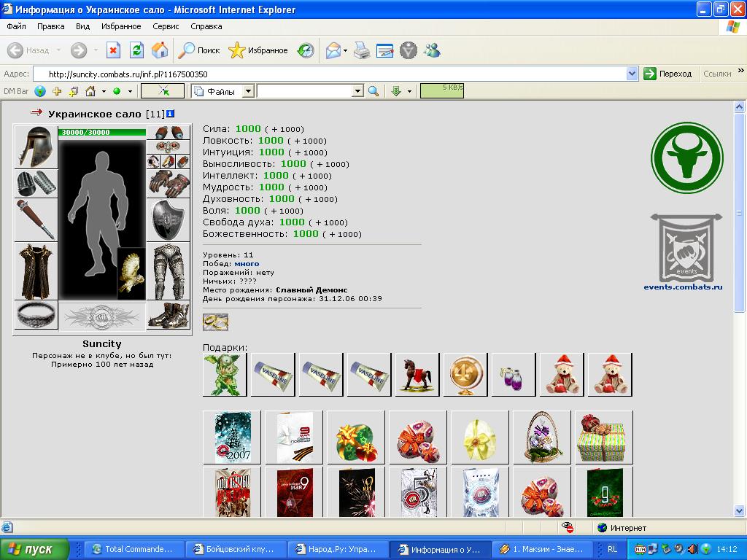Open Избранное favorites toolbar button
This screenshot has height=560, width=747.
pos(258,50)
